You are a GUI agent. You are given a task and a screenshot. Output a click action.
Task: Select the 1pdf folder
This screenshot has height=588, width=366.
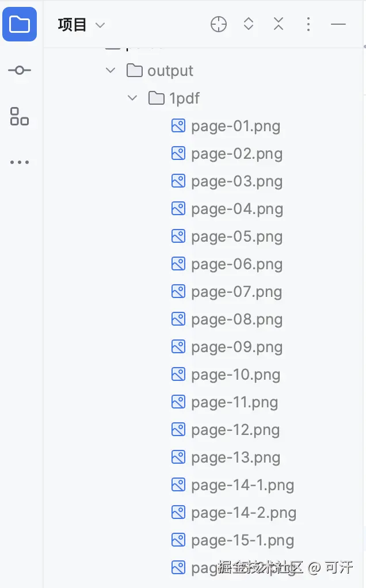tap(184, 98)
